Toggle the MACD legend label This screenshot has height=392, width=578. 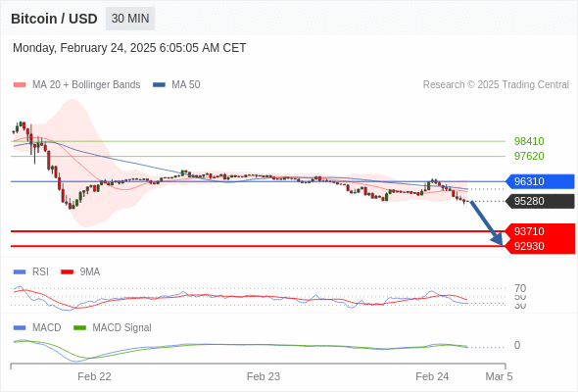[47, 327]
